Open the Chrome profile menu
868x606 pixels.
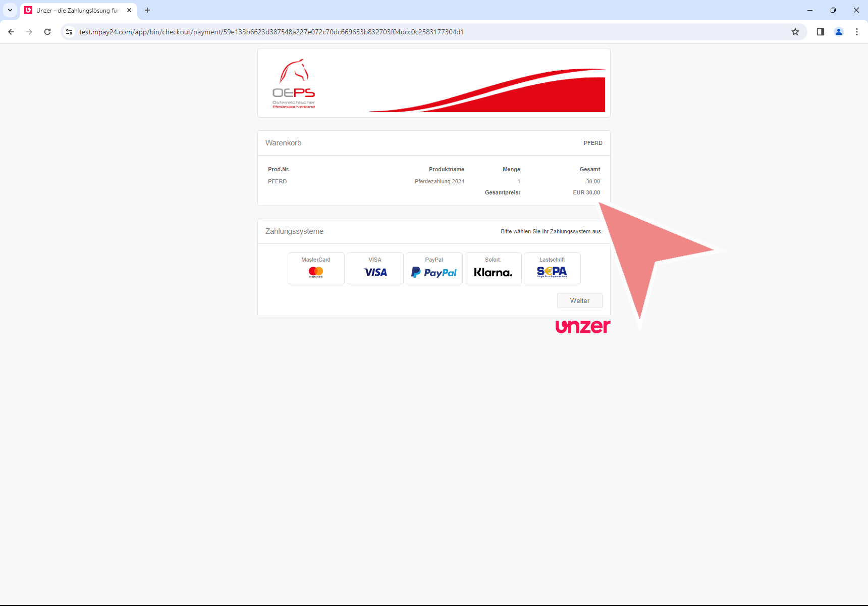point(839,32)
